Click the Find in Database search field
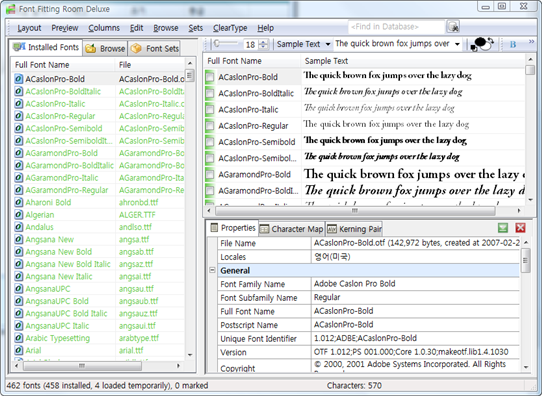 click(396, 27)
